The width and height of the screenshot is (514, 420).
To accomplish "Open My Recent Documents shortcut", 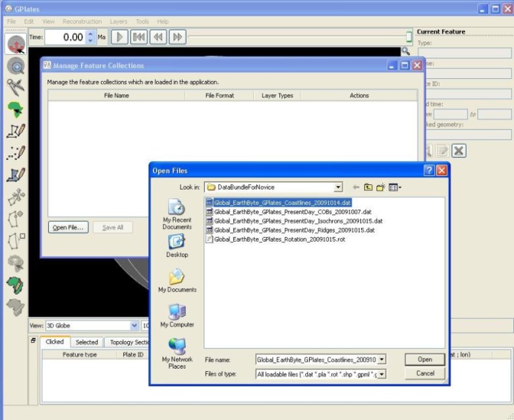I will [177, 214].
